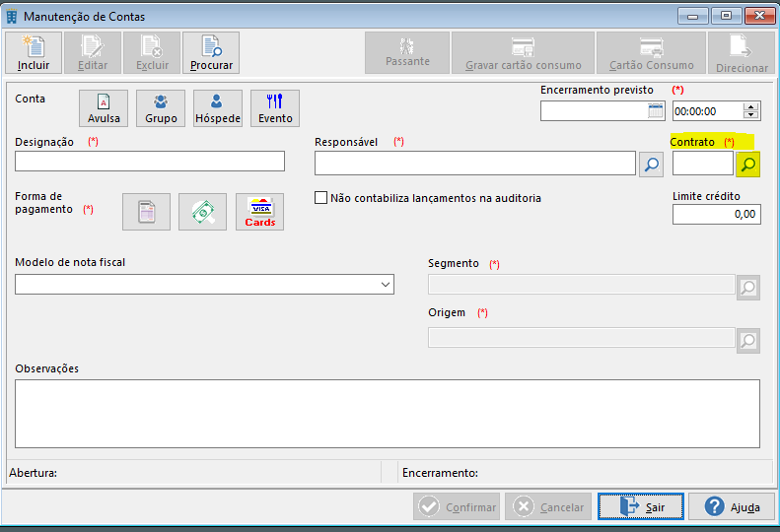Choose Cards payment method

click(259, 212)
